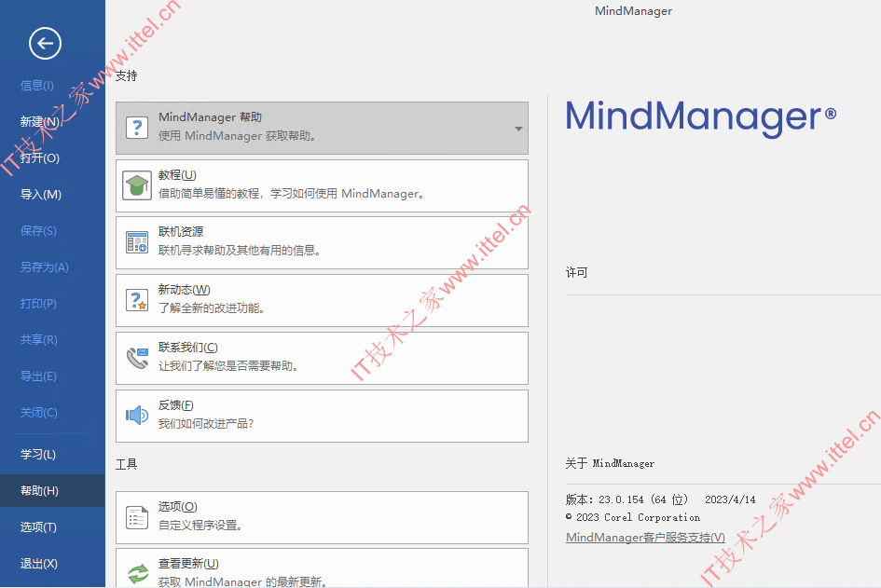
Task: Click the 联机资源 button
Action: 322,243
